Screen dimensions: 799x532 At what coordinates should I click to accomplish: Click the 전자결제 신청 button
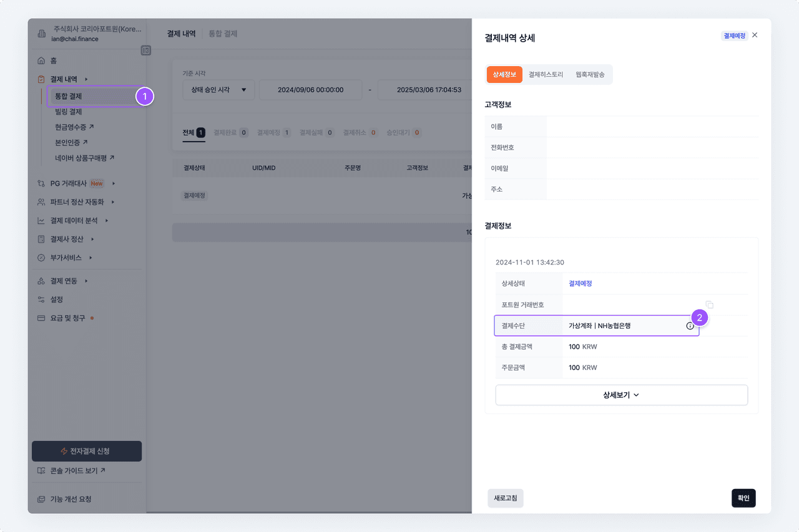pos(87,451)
